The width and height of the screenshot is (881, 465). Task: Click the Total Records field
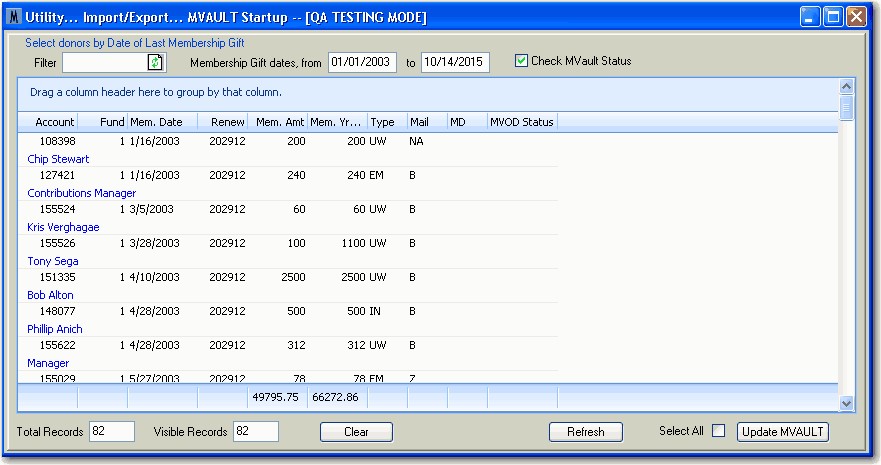[x=112, y=431]
